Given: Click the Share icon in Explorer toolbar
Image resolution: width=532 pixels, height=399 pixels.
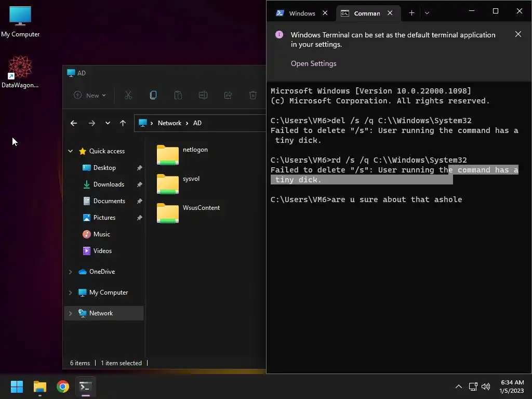Looking at the screenshot, I should [x=228, y=96].
